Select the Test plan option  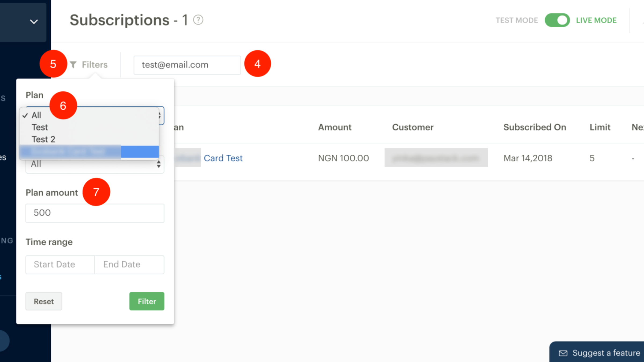[x=40, y=127]
